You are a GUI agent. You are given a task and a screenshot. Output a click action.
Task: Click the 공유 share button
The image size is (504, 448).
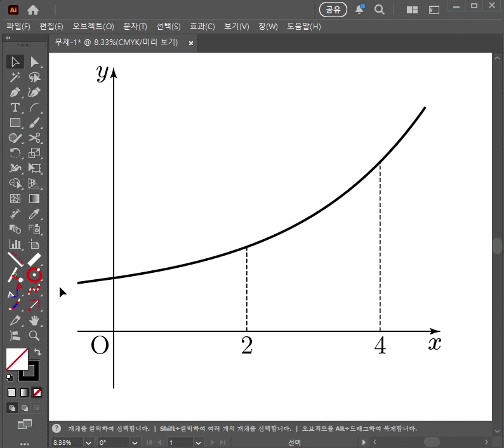click(x=333, y=10)
